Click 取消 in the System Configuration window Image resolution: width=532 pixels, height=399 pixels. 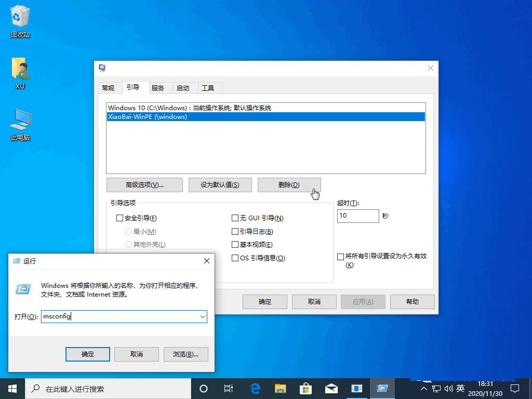pyautogui.click(x=314, y=302)
